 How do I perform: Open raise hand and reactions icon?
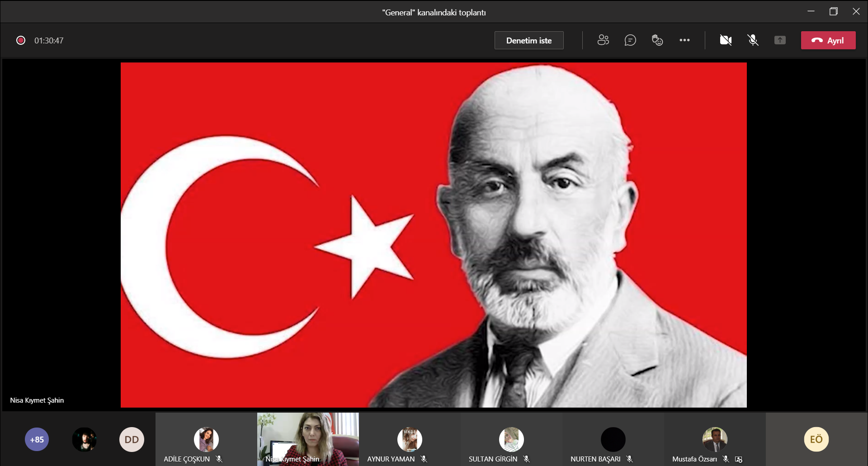(x=657, y=40)
